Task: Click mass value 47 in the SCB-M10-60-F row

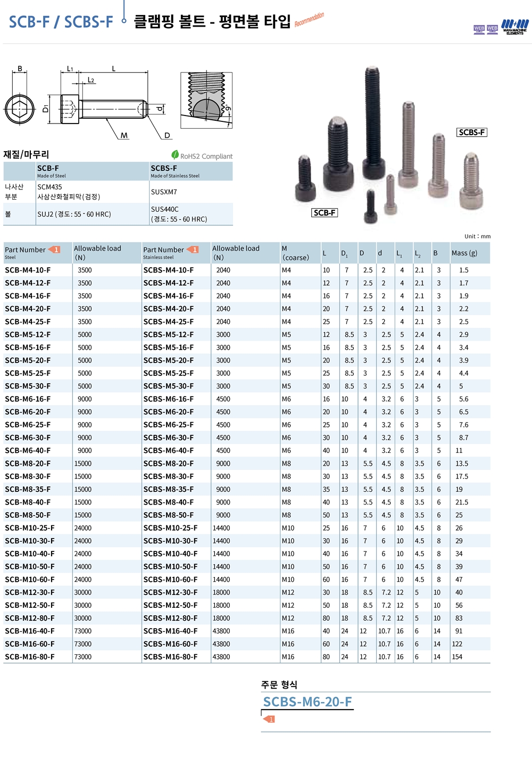Action: coord(459,580)
